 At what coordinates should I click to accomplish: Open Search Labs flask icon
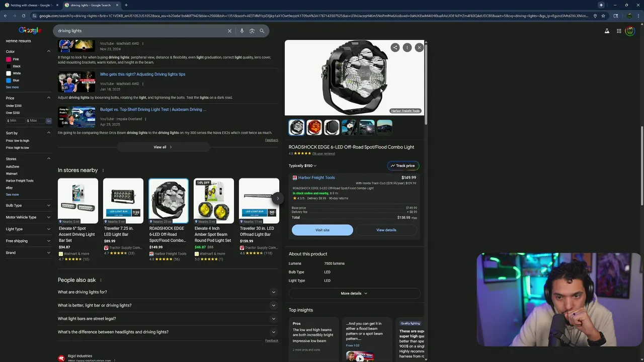click(607, 31)
